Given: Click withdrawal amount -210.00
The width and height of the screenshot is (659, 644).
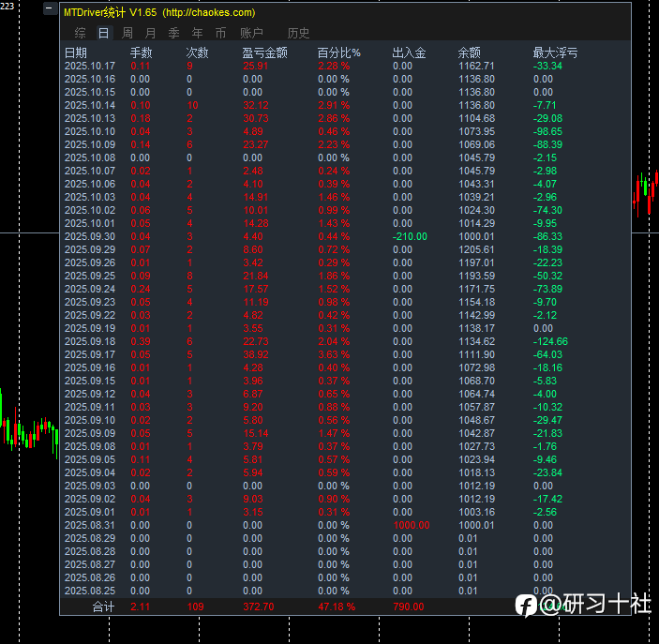Looking at the screenshot, I should click(x=410, y=236).
